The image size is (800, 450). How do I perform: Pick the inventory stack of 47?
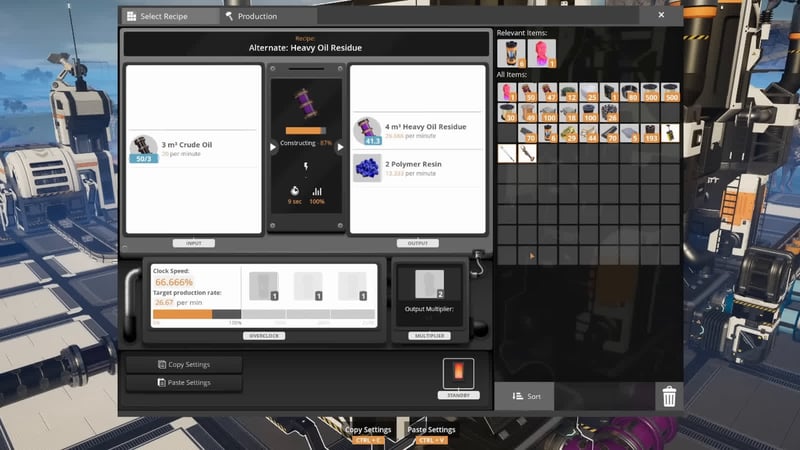click(x=548, y=92)
